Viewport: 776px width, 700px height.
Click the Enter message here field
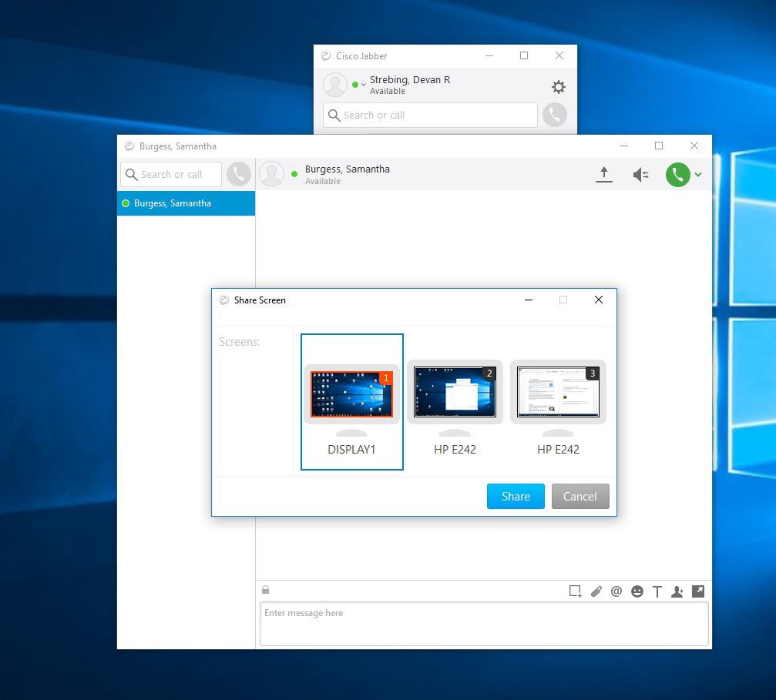[x=483, y=623]
